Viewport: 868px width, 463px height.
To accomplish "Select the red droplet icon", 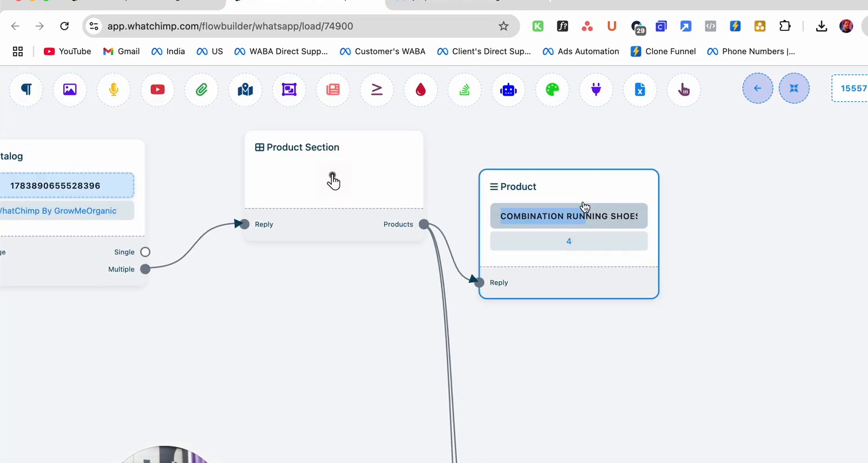I will coord(421,90).
